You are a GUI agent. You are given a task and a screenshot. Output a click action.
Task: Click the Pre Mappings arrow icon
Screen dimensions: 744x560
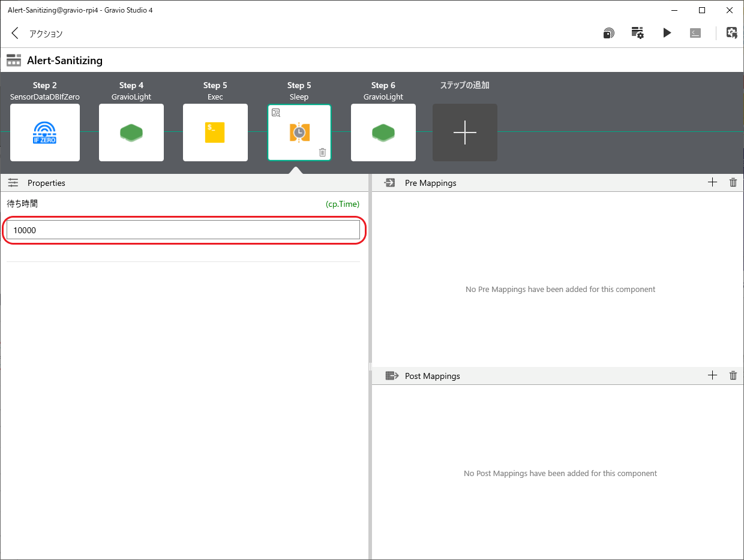click(x=389, y=183)
